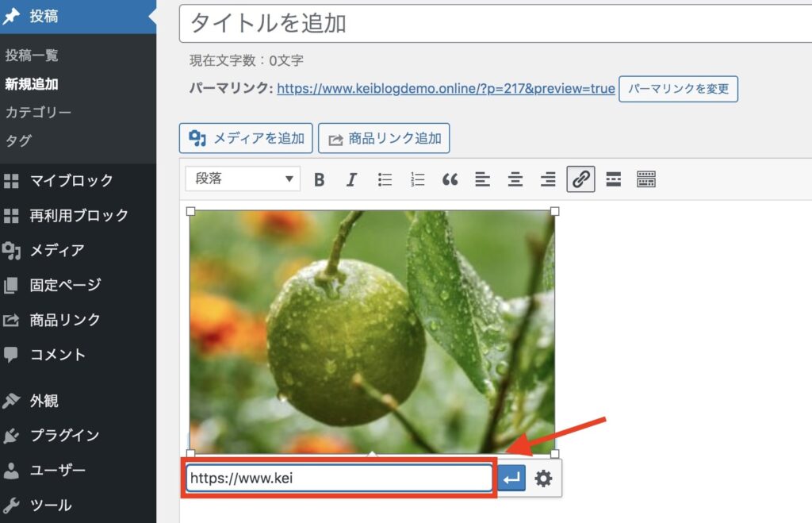812x523 pixels.
Task: Align text to the right
Action: pyautogui.click(x=548, y=179)
